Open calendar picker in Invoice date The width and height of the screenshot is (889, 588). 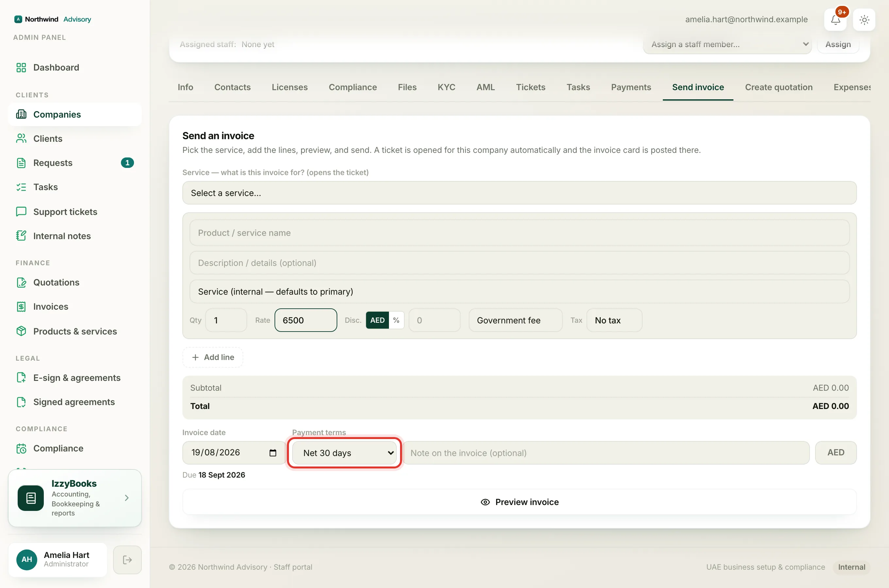273,453
